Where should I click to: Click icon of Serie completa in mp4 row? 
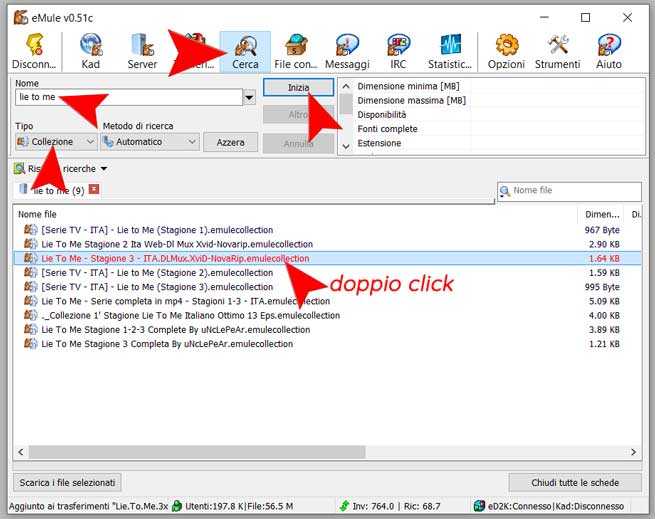click(x=30, y=301)
